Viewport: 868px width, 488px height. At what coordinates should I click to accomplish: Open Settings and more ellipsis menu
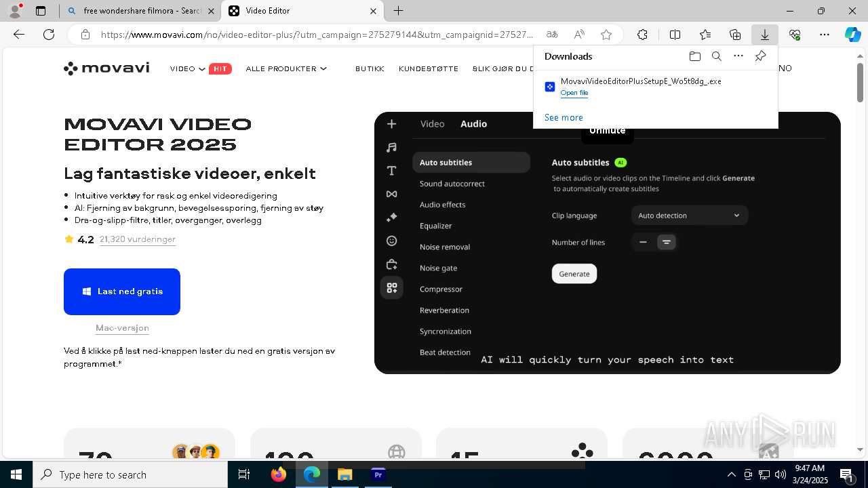pos(825,35)
